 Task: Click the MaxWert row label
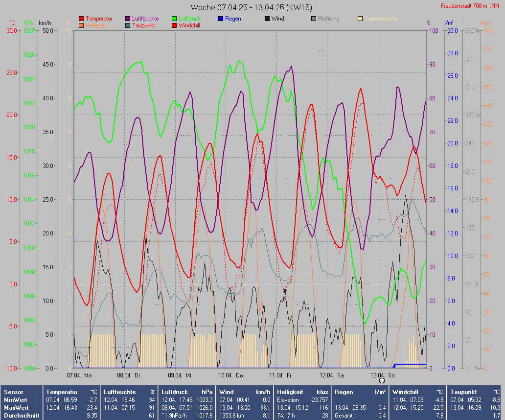[x=15, y=407]
